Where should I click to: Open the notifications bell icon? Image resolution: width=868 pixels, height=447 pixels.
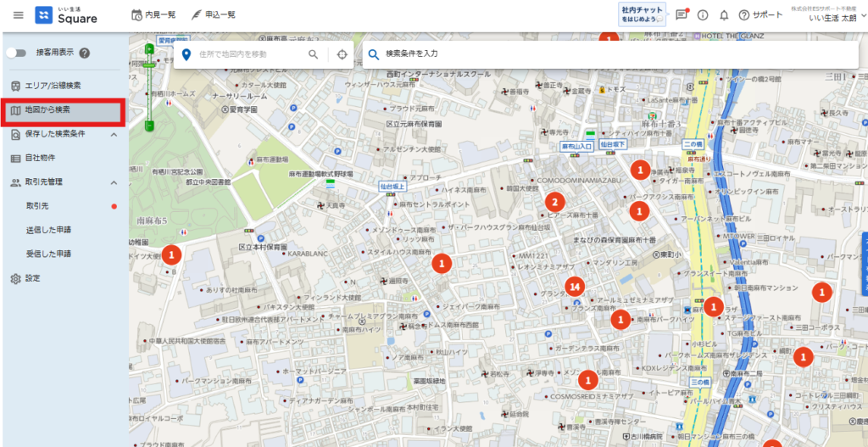click(724, 15)
